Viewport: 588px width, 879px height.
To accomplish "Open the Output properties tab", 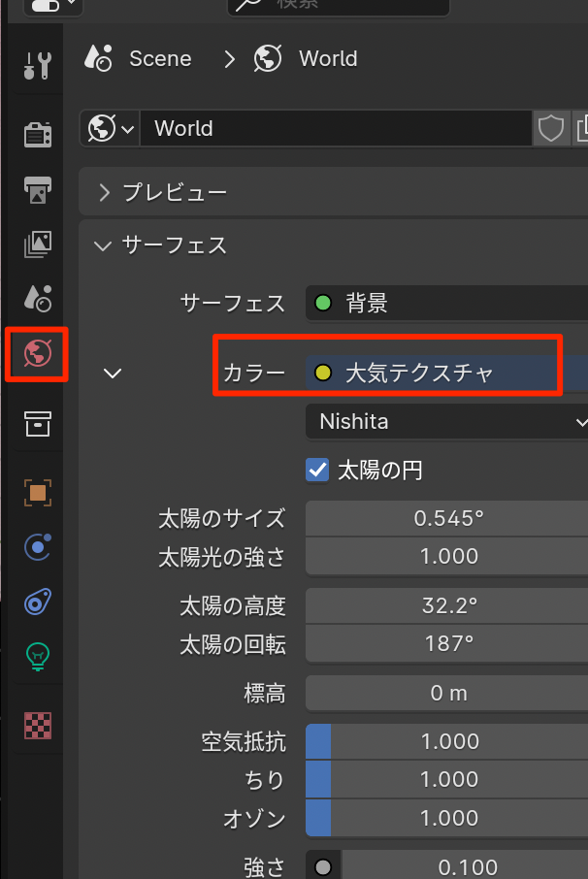I will click(x=37, y=190).
